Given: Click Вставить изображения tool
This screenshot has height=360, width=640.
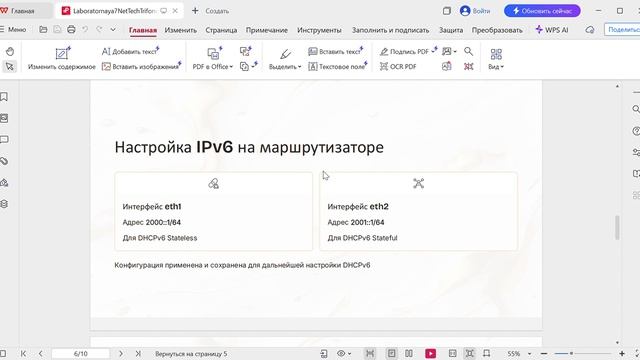Looking at the screenshot, I should tap(141, 67).
